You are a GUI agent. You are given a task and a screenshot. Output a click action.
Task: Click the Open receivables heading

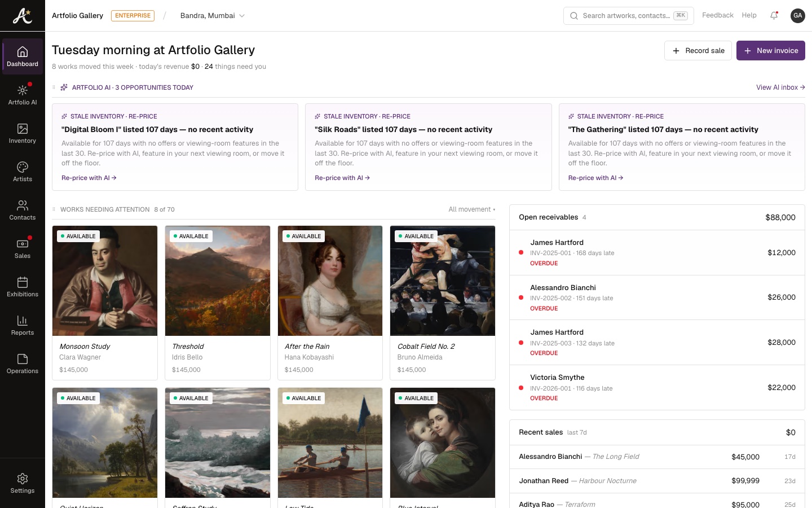point(548,217)
